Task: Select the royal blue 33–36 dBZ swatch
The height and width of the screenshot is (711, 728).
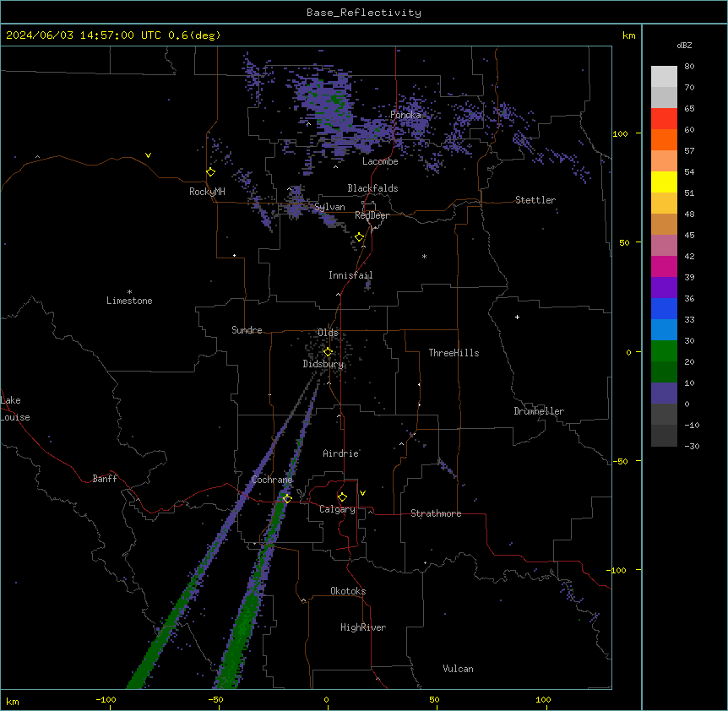Action: [x=664, y=308]
